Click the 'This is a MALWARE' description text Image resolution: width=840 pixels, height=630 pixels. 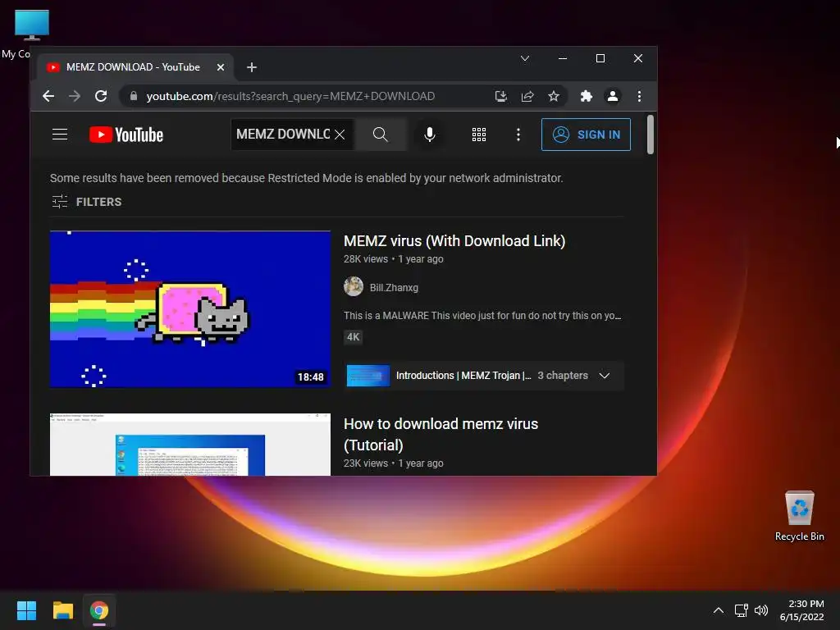482,316
